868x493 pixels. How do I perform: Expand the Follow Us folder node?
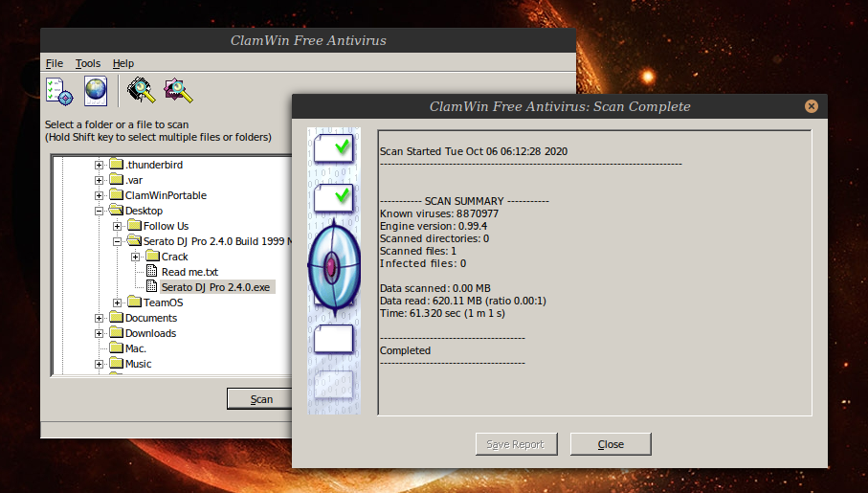[x=117, y=226]
